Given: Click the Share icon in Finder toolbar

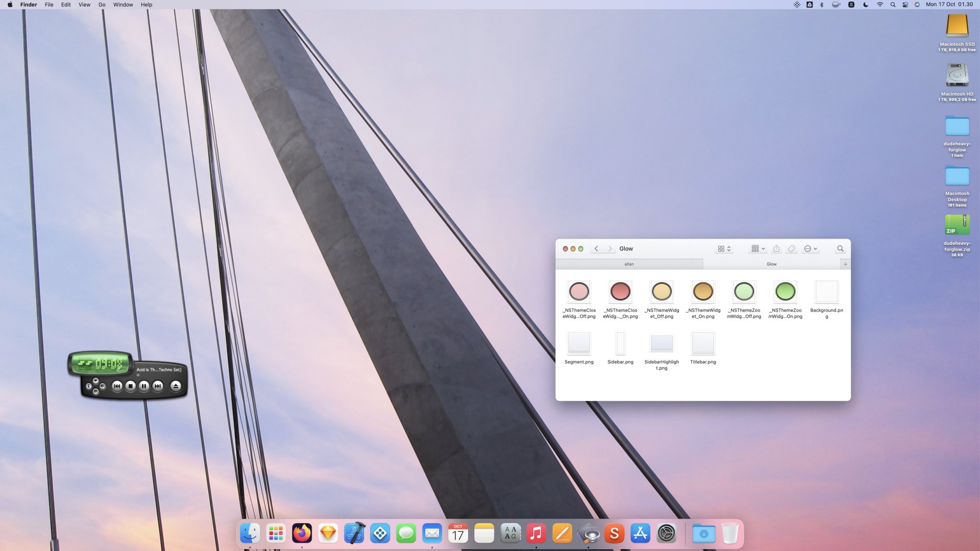Looking at the screenshot, I should click(x=776, y=249).
